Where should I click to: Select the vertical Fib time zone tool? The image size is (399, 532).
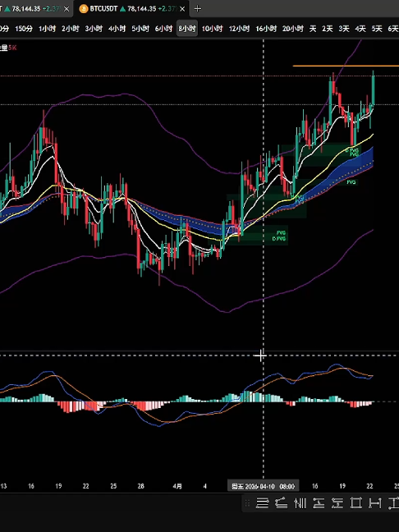click(300, 502)
